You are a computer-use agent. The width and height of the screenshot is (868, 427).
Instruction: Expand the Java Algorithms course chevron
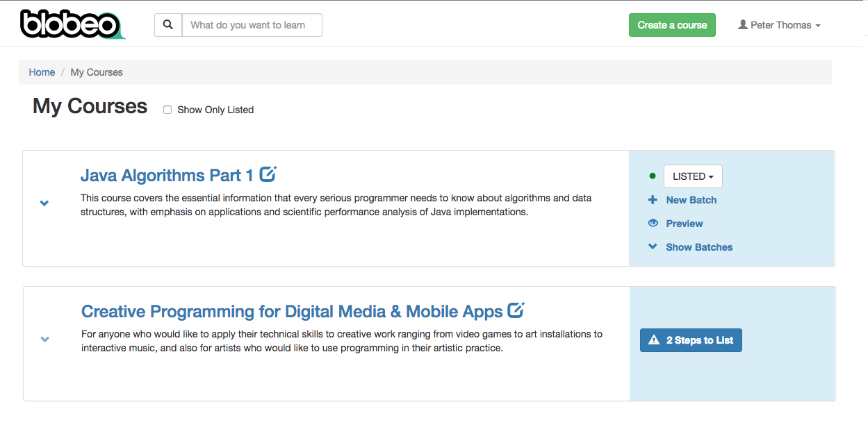pyautogui.click(x=44, y=203)
